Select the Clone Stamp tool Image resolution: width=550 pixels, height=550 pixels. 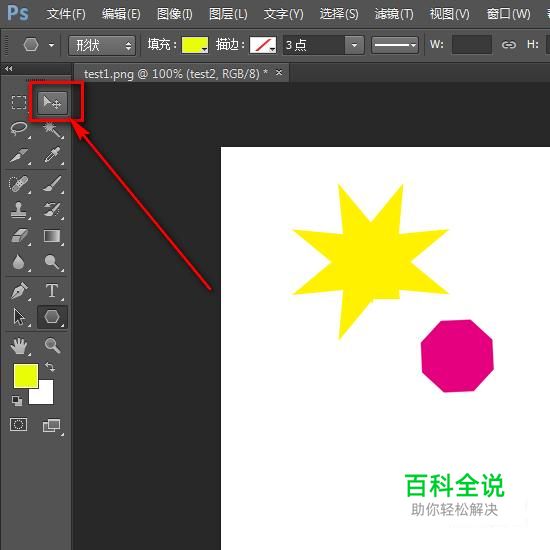tap(19, 210)
